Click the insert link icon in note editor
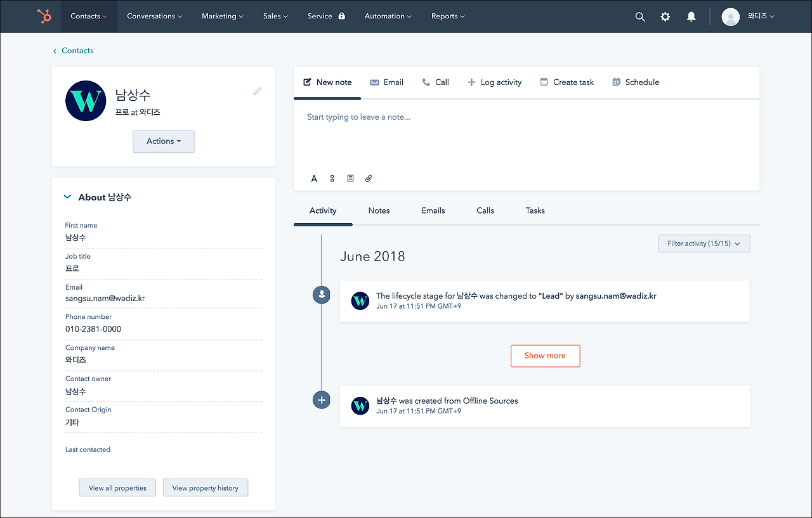This screenshot has height=518, width=812. coord(332,179)
